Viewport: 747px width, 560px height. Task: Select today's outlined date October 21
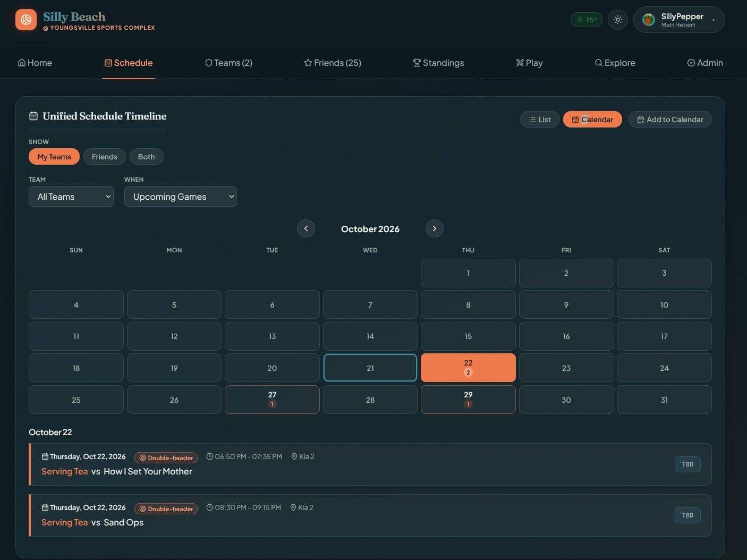(370, 368)
